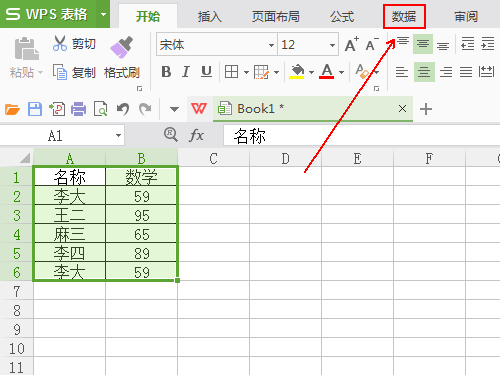Click cell containing 95
Screen dimensions: 500x375
(141, 215)
